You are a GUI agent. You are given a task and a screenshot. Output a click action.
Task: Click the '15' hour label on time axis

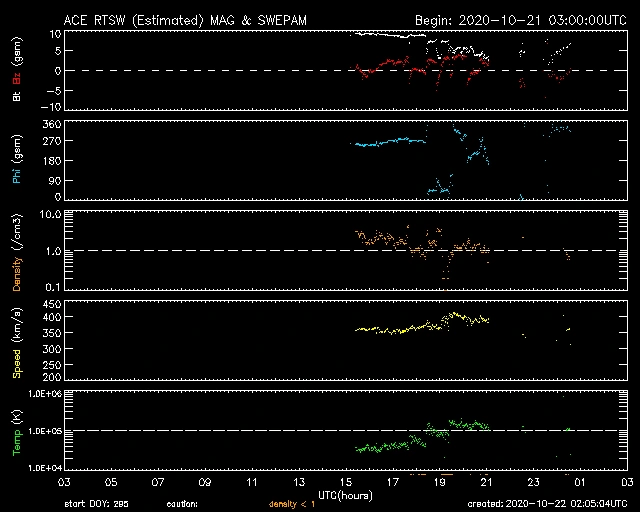(346, 483)
